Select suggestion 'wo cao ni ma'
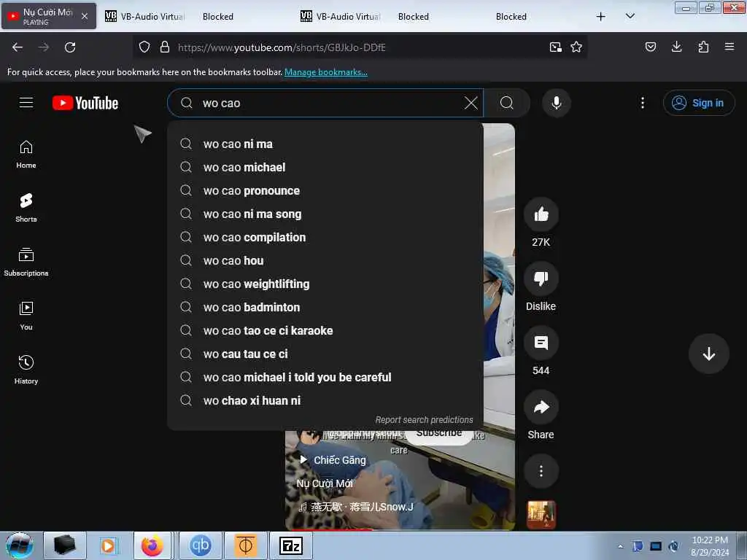Screen dimensions: 747x560 pos(325,144)
